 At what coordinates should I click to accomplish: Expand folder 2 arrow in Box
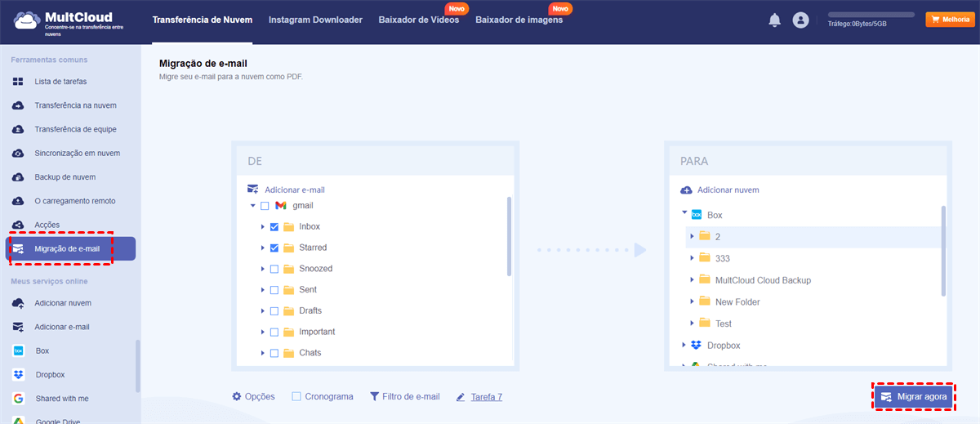[x=692, y=236]
